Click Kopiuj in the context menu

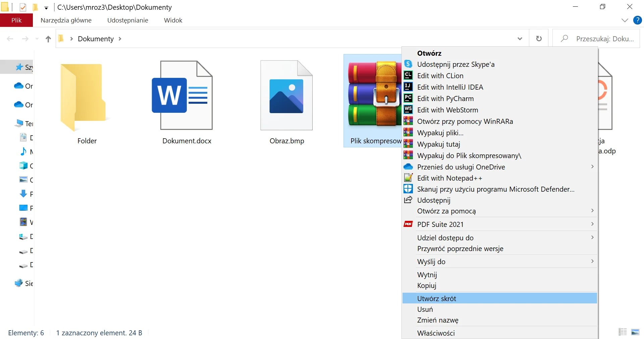pyautogui.click(x=499, y=285)
